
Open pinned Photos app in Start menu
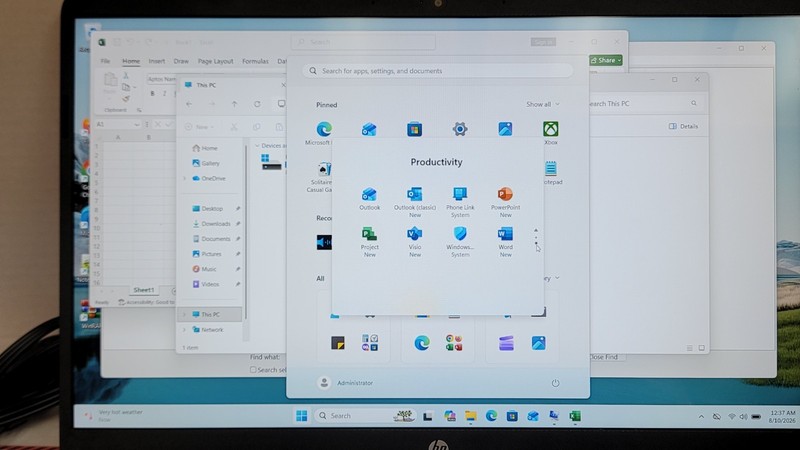(x=505, y=129)
